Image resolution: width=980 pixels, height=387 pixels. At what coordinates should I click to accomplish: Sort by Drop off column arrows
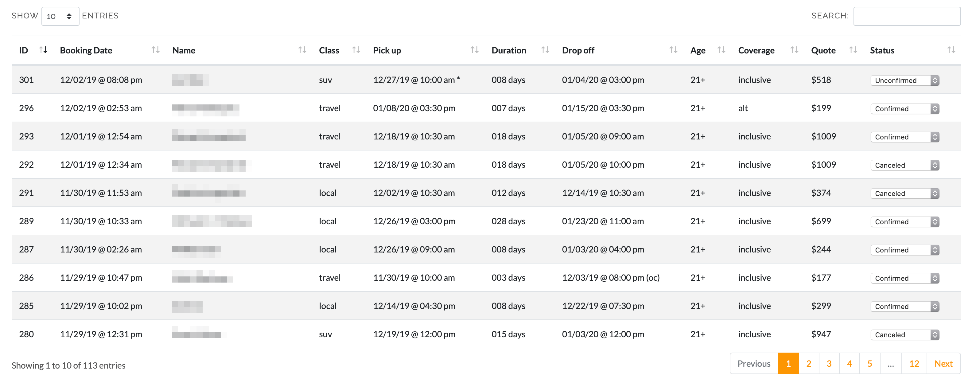tap(673, 50)
